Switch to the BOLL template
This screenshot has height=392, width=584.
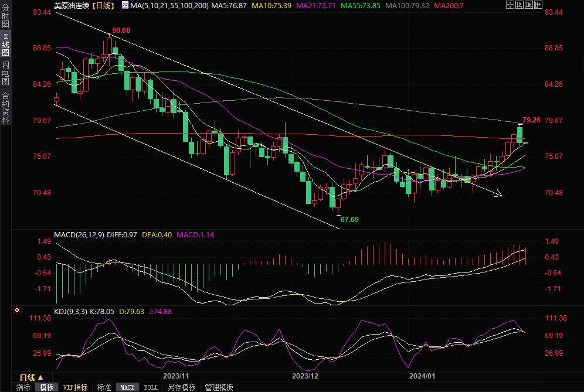[151, 387]
